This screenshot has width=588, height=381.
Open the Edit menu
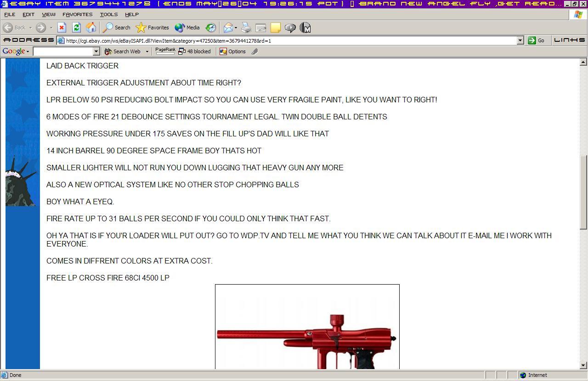tap(28, 14)
